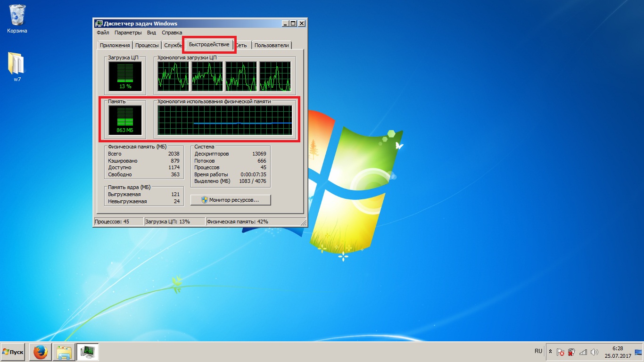Click the Кэшировано value 879

tap(175, 161)
